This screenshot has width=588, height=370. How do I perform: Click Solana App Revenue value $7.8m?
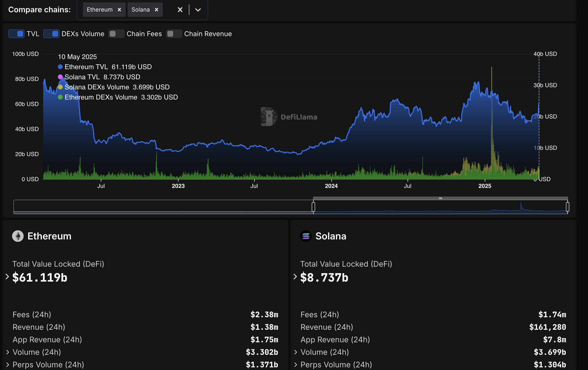[x=554, y=340]
